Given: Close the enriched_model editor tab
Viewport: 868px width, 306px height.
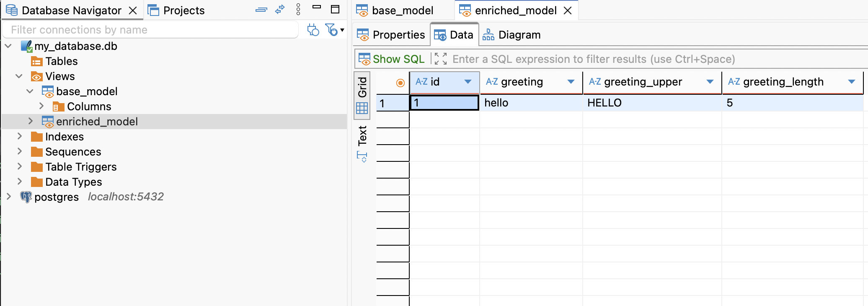Looking at the screenshot, I should (x=568, y=10).
